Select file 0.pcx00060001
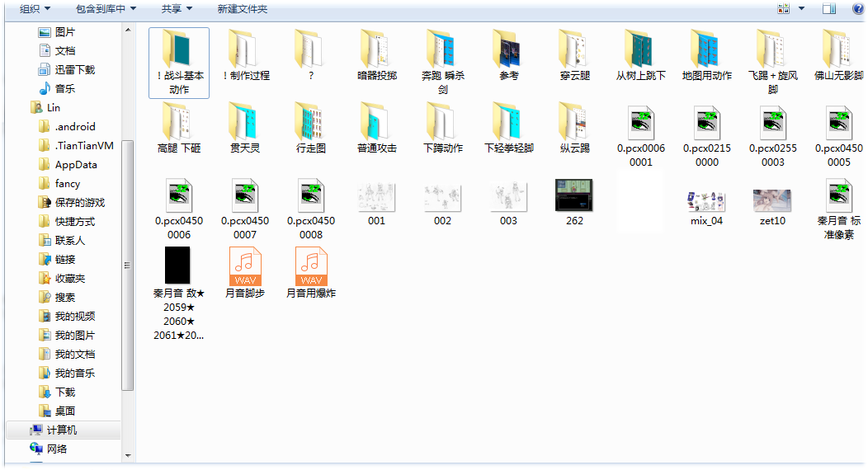868x470 pixels. tap(640, 135)
